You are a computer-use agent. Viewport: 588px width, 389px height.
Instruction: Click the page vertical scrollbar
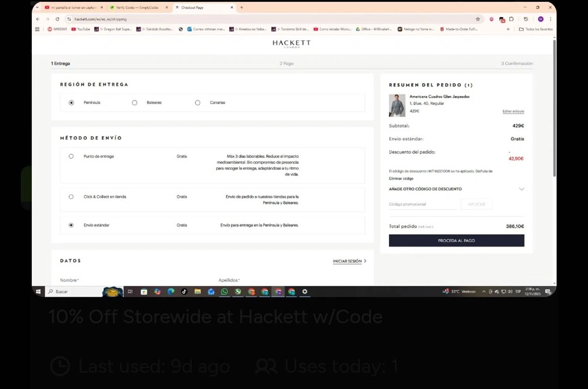click(554, 108)
